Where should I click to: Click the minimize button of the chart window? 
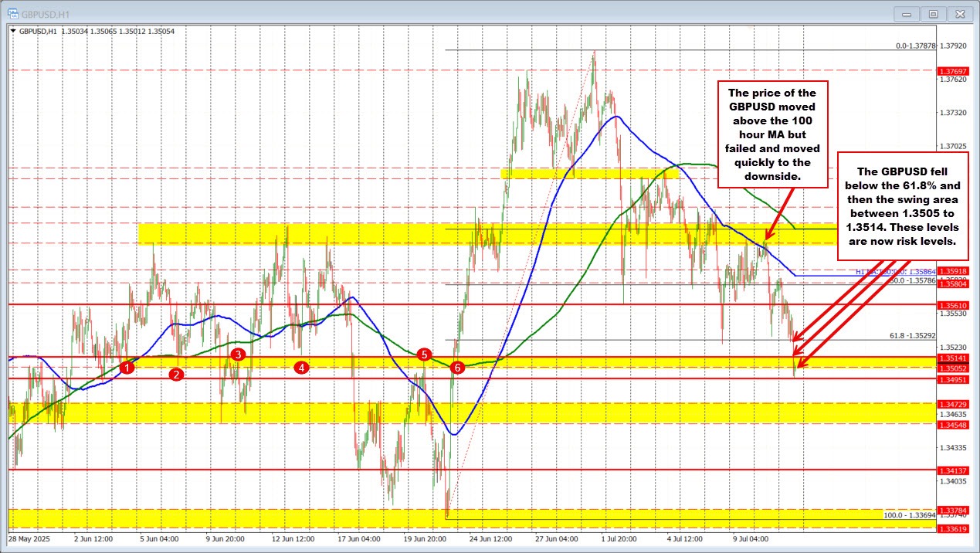906,13
